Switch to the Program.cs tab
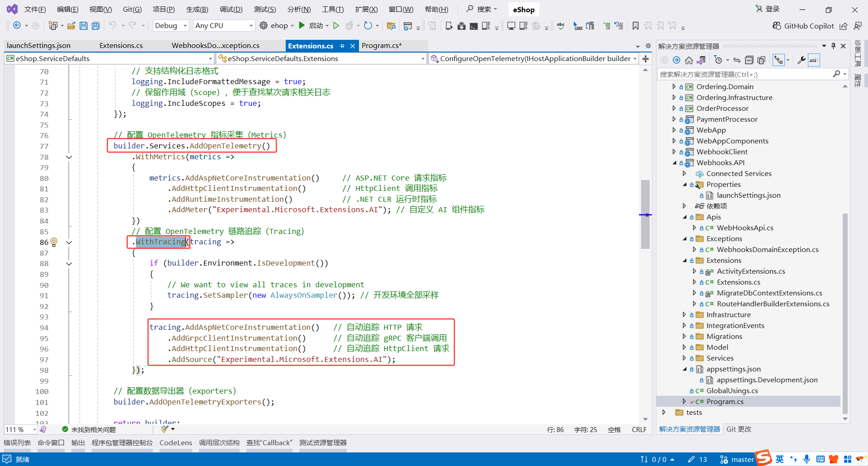Viewport: 868px width, 466px height. (x=382, y=45)
